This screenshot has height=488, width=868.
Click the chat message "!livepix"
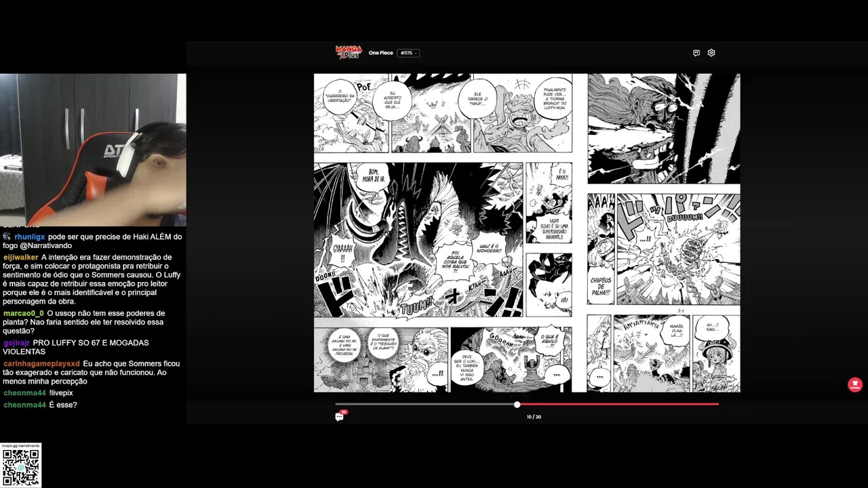(61, 393)
